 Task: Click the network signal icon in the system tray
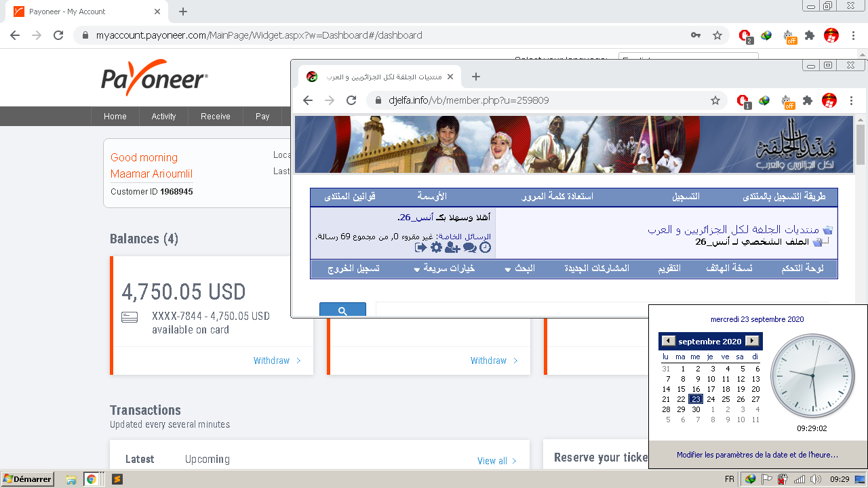800,479
